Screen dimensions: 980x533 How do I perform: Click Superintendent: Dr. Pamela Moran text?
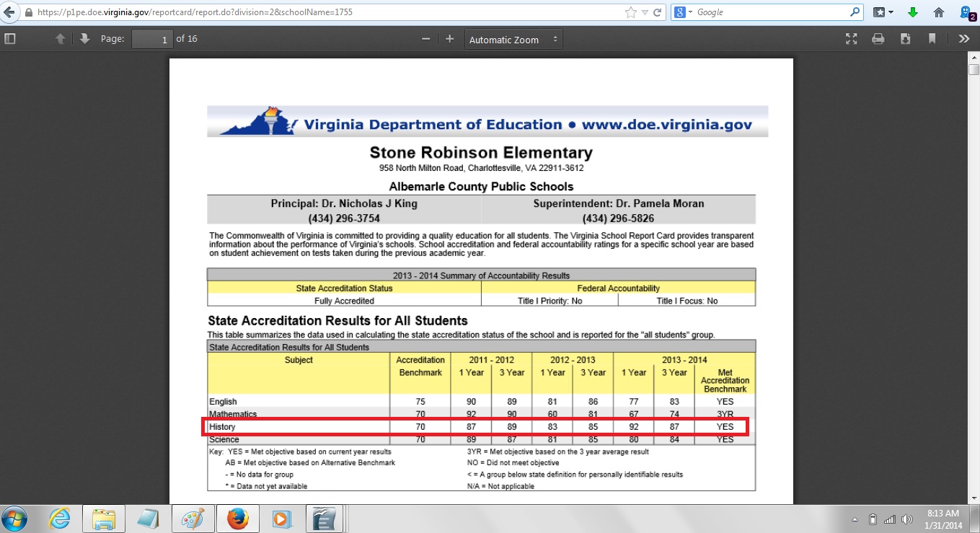pyautogui.click(x=619, y=203)
